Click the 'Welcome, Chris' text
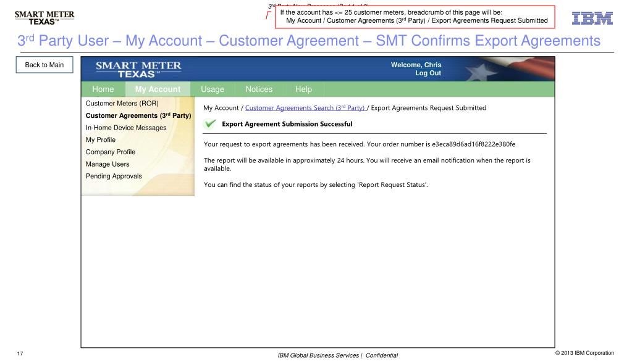632x364 pixels. point(416,65)
